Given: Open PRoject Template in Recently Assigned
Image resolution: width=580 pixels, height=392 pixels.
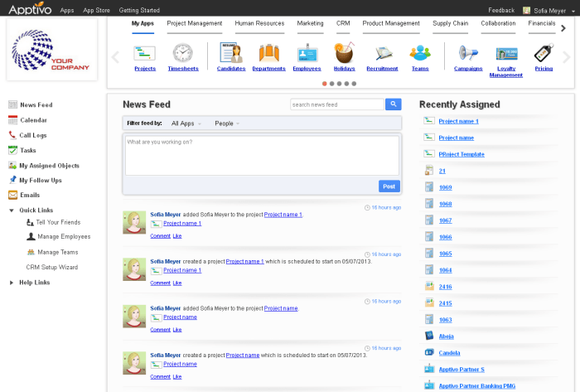Looking at the screenshot, I should (x=462, y=154).
